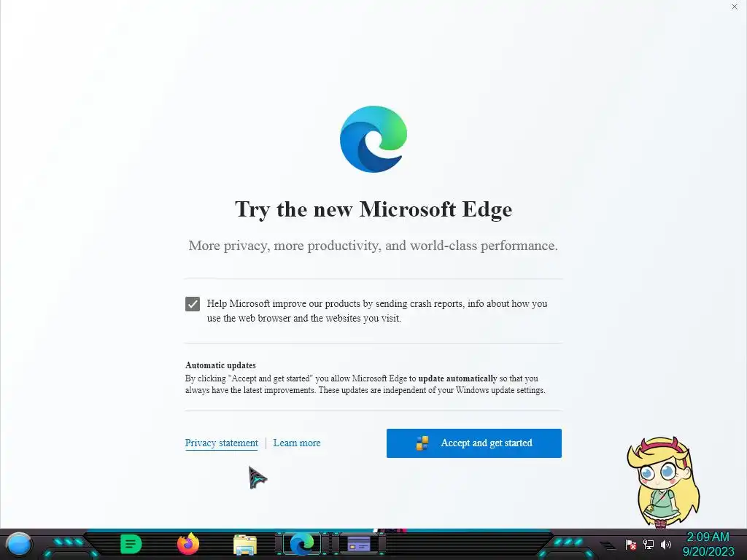Show hidden tray icons
The image size is (747, 560).
click(x=608, y=545)
